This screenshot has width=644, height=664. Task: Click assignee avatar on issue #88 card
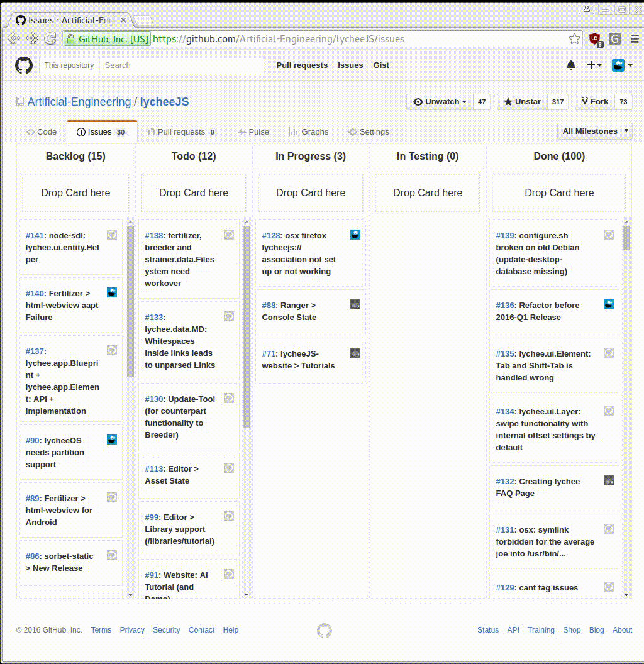click(355, 304)
